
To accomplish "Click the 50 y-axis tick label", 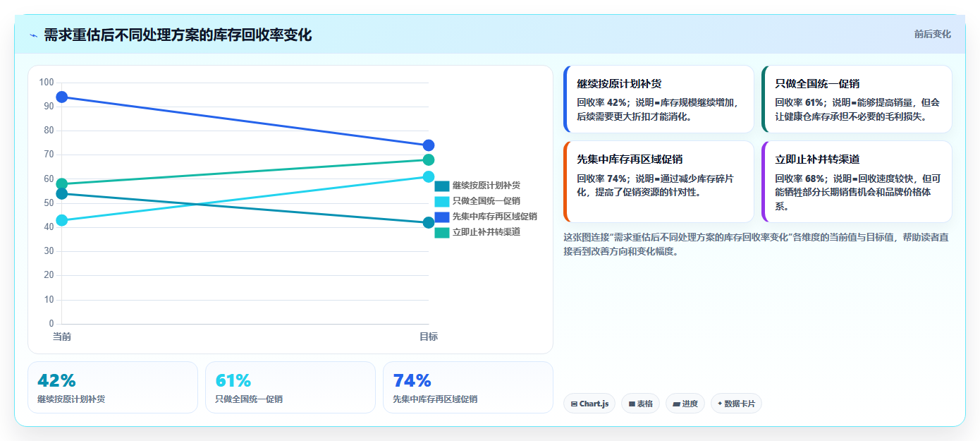I will [x=49, y=203].
